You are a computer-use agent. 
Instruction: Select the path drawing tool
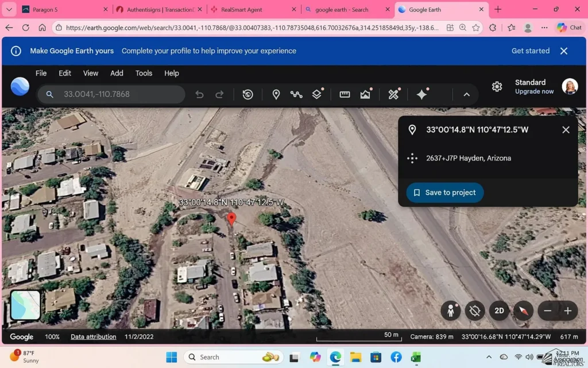296,94
